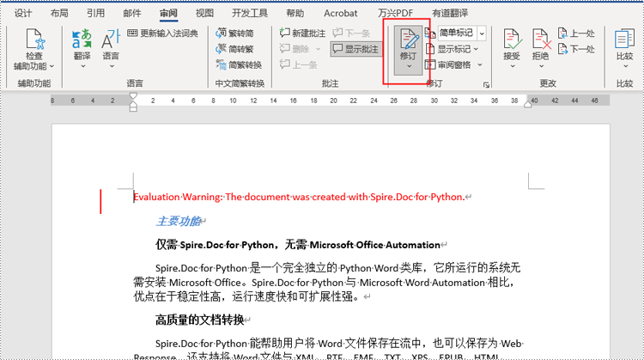Click the 比较 compare documents icon
This screenshot has height=360, width=644.
625,40
